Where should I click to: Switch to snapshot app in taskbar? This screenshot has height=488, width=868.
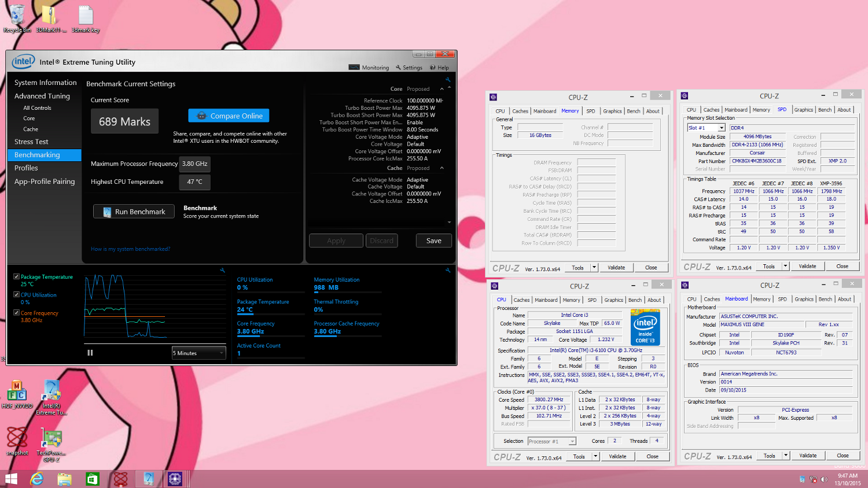pyautogui.click(x=120, y=479)
